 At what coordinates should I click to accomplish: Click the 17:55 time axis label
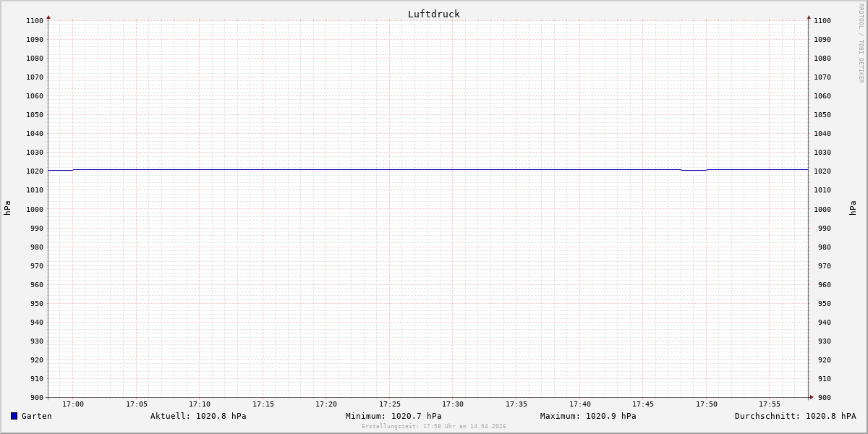(770, 404)
